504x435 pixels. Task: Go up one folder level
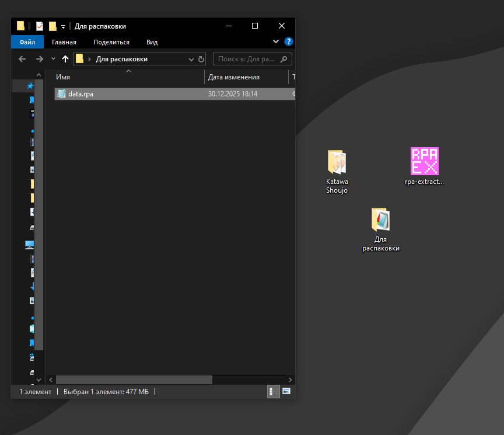pyautogui.click(x=65, y=59)
